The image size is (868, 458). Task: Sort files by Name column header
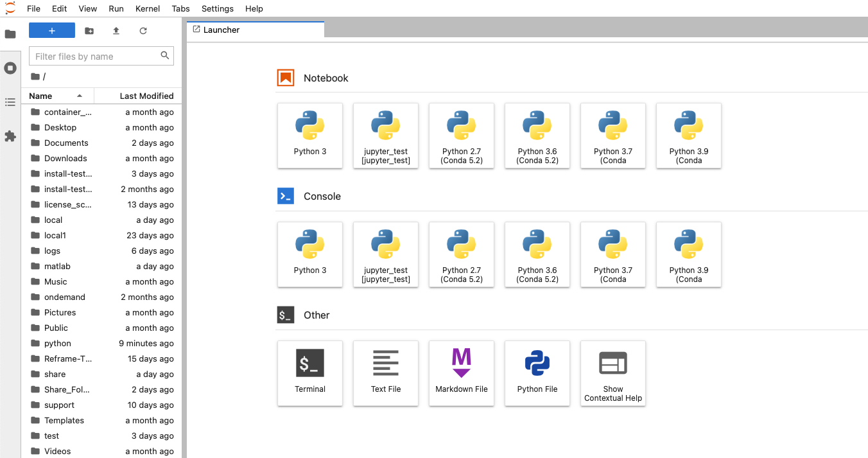[58, 96]
